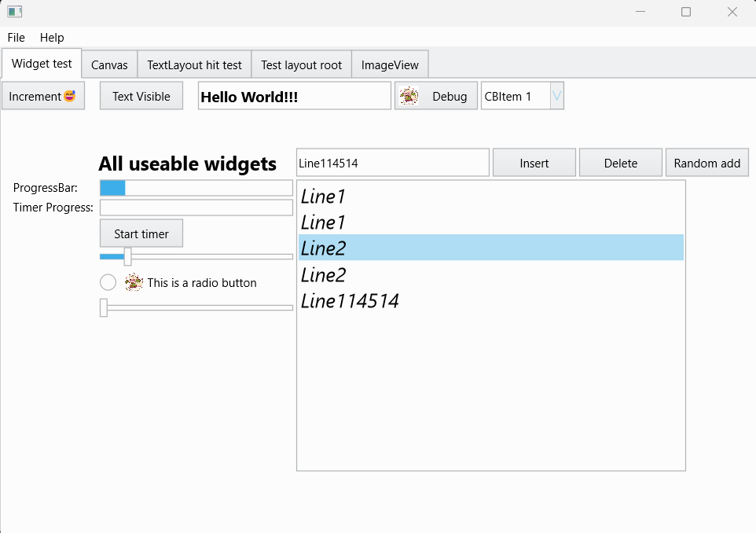The image size is (756, 533).
Task: Open the Help menu
Action: point(52,37)
